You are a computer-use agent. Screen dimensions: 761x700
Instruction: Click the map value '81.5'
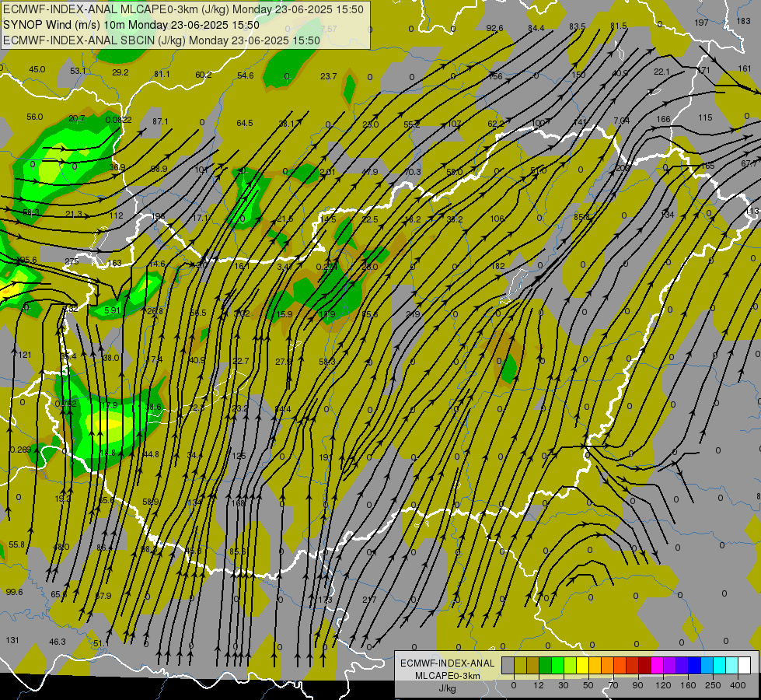pyautogui.click(x=618, y=26)
